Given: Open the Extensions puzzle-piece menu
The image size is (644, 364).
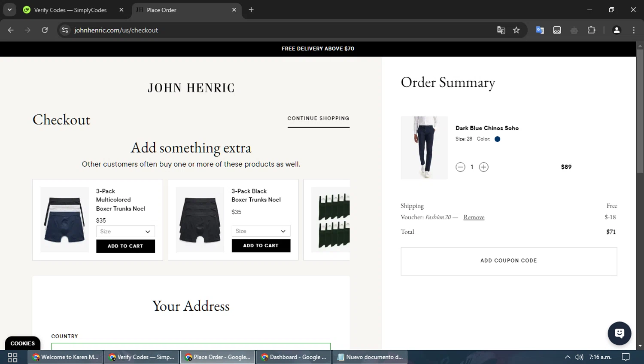Looking at the screenshot, I should (x=591, y=30).
